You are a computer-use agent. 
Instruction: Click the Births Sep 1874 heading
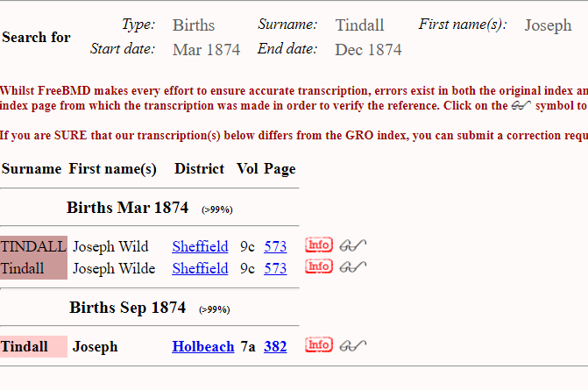127,308
